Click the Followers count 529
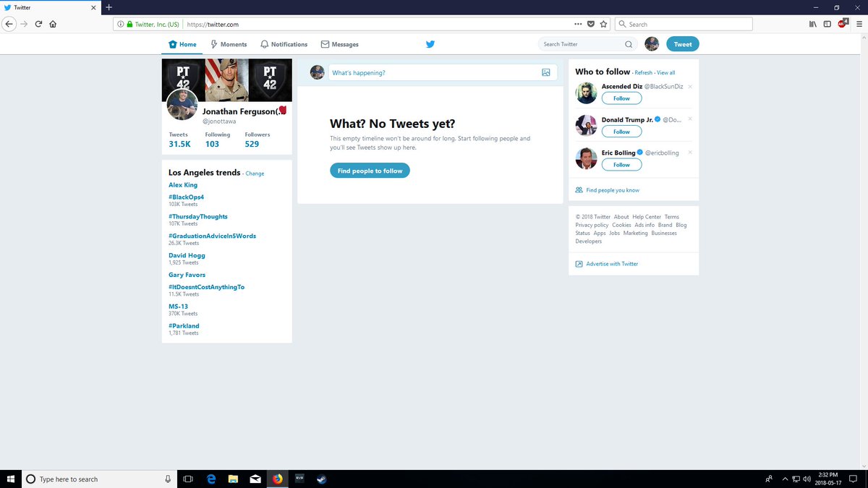 (252, 144)
